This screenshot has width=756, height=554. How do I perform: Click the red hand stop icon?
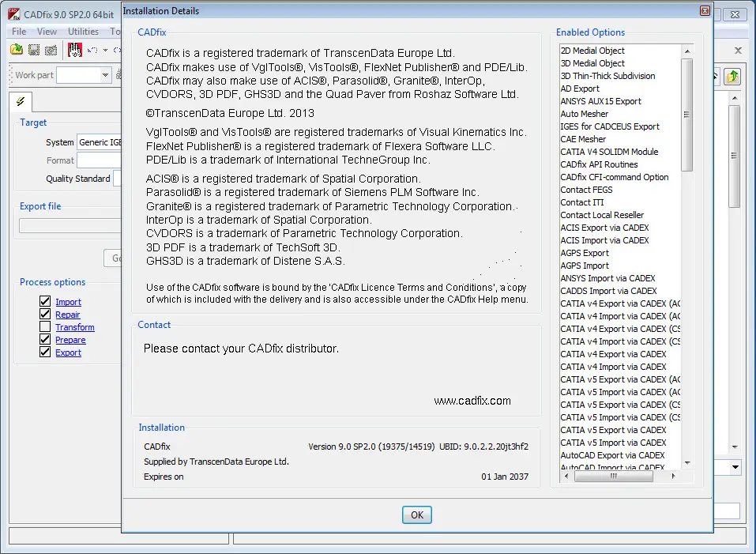(x=75, y=50)
